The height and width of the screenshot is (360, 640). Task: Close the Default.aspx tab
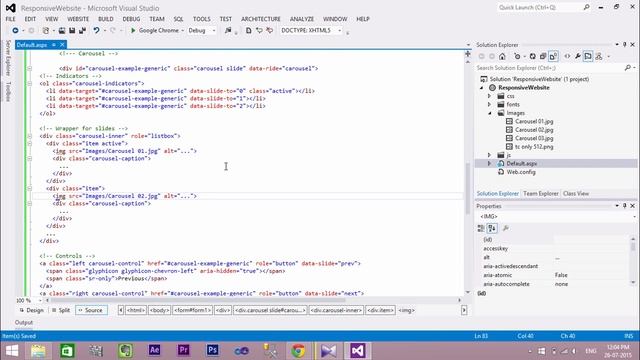[x=62, y=44]
